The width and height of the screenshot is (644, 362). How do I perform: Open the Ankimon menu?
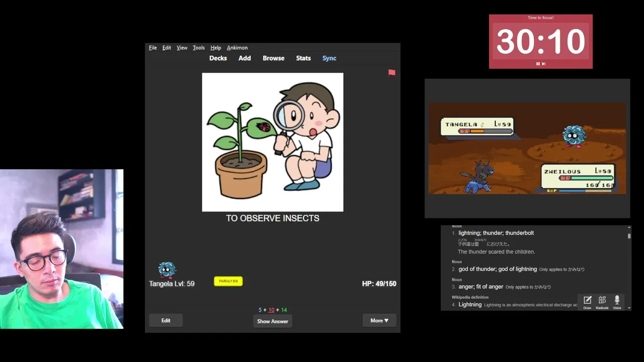[237, 48]
